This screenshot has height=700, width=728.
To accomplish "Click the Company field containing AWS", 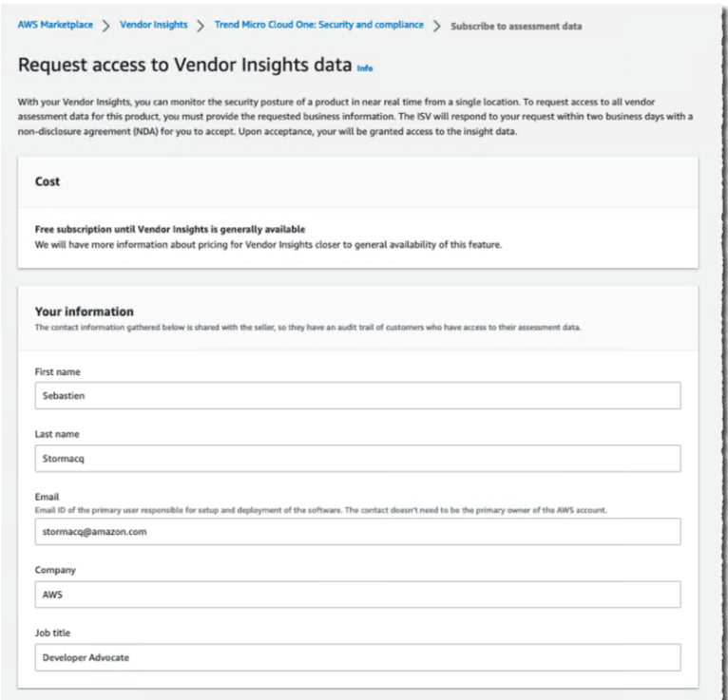I will tap(357, 595).
